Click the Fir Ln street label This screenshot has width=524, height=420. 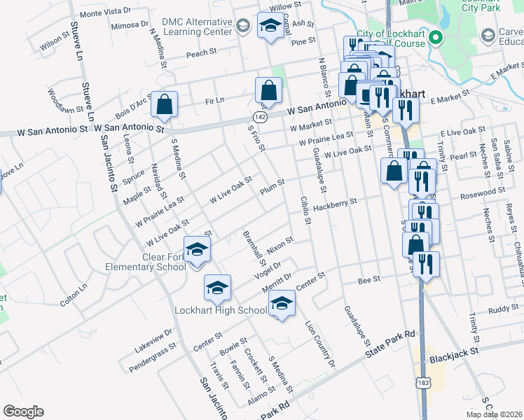pos(214,101)
